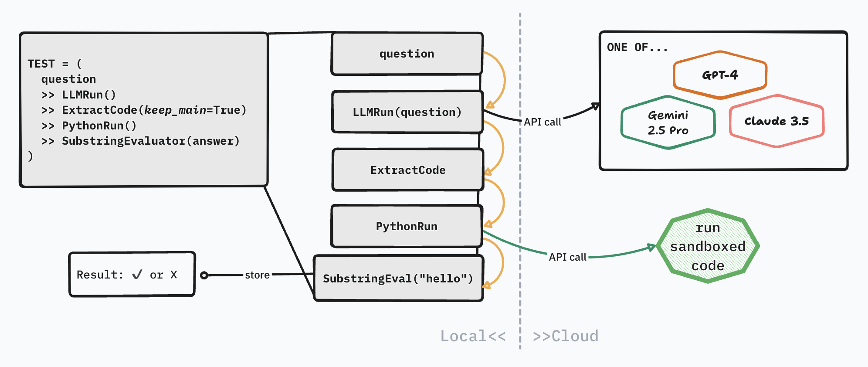The height and width of the screenshot is (367, 868).
Task: Click the Claude 3.5 hexagon
Action: (776, 121)
